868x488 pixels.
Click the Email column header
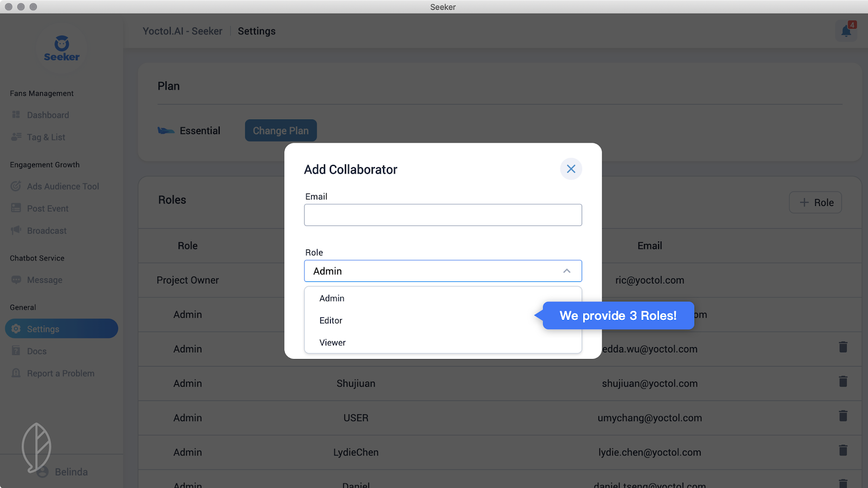click(649, 246)
